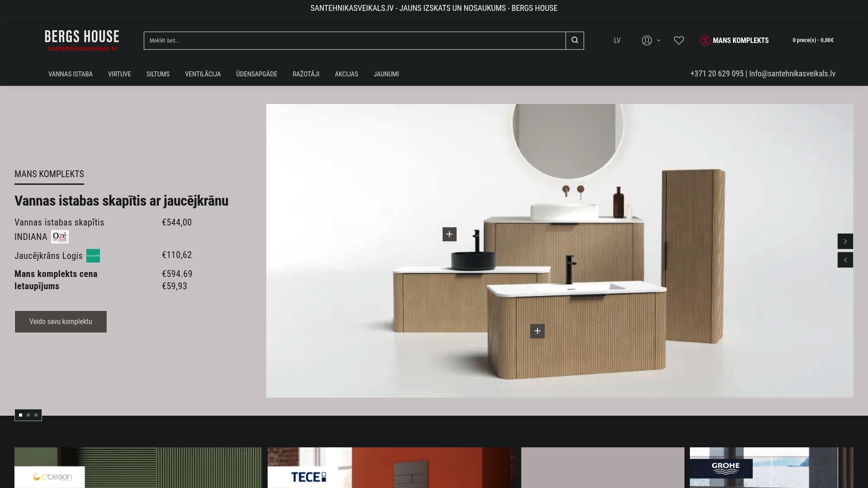Go to previous slide arrow

[845, 260]
